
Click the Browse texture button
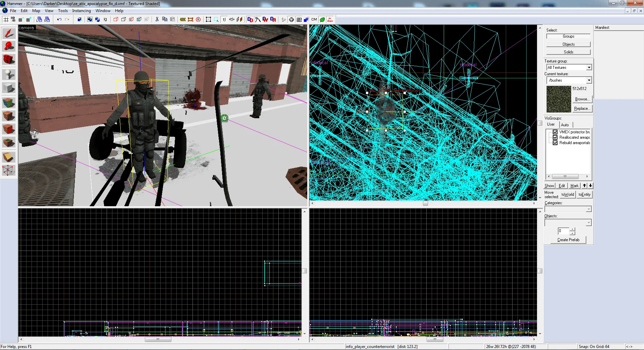(582, 99)
